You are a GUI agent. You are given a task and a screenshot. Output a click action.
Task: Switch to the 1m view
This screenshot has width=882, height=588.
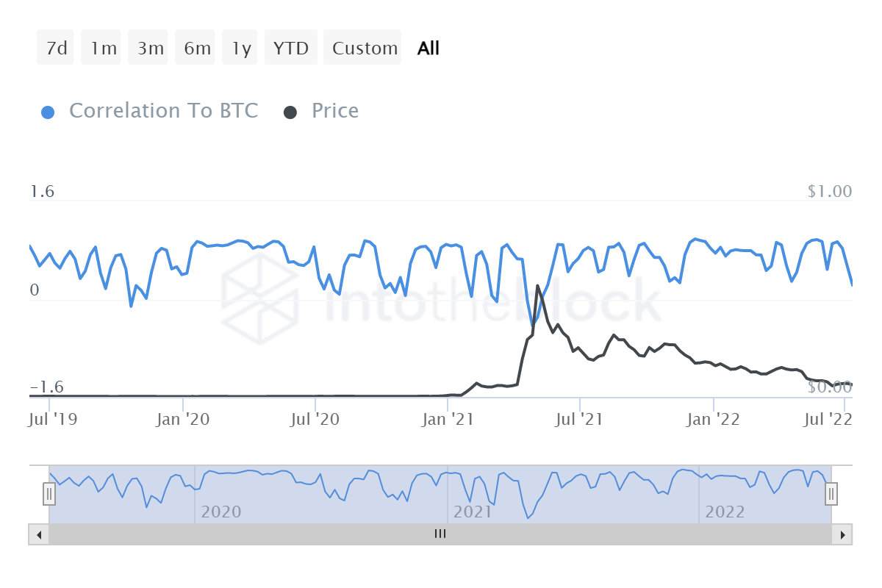pyautogui.click(x=101, y=47)
